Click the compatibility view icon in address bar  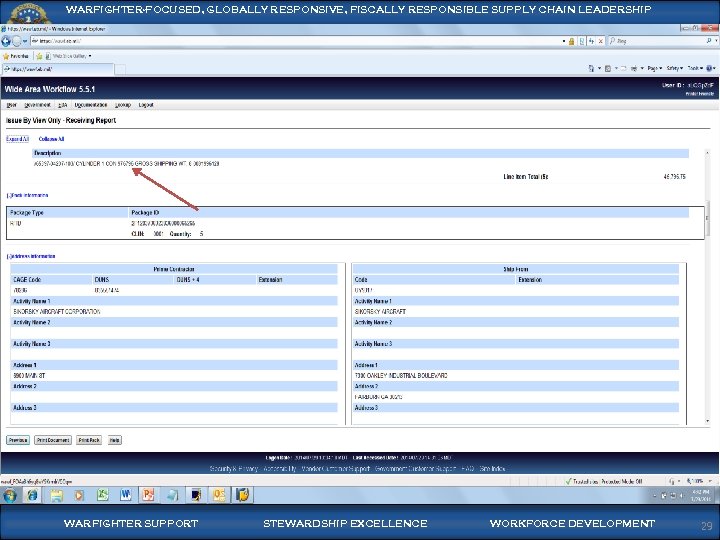click(582, 41)
